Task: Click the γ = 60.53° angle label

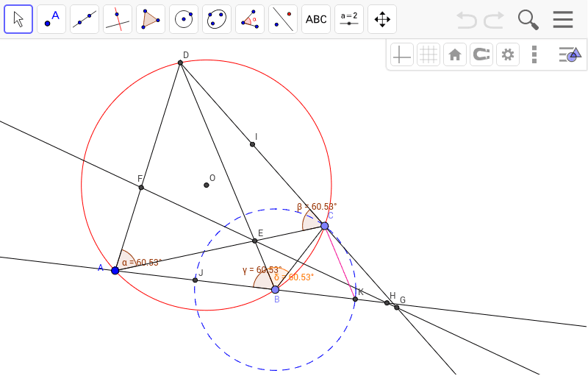Action: click(262, 270)
